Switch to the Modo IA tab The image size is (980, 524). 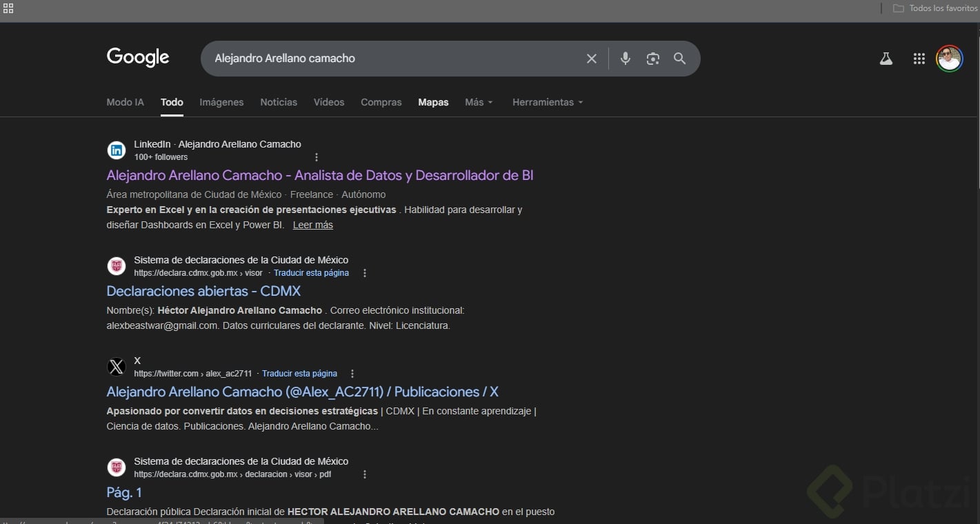click(x=125, y=102)
